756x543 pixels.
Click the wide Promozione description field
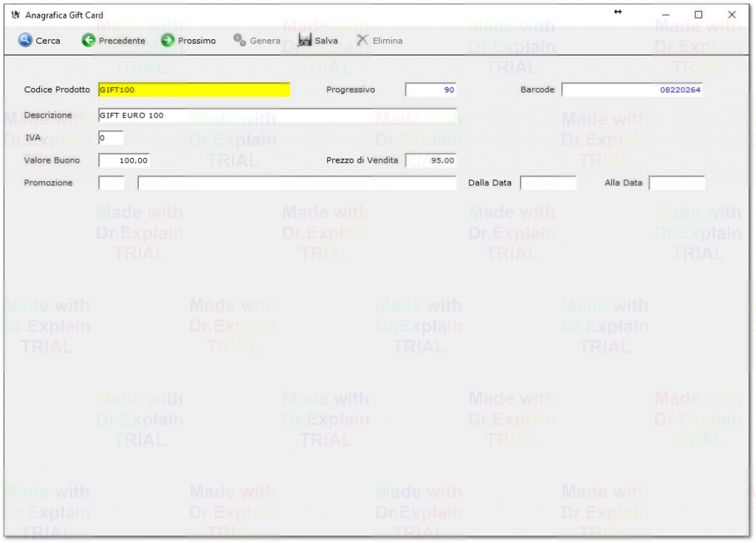297,182
